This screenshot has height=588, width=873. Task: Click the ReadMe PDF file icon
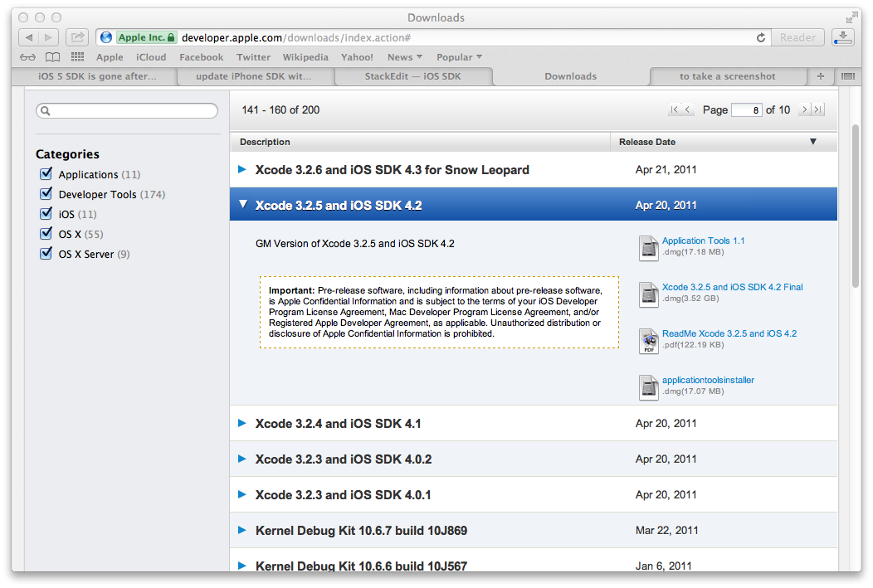648,341
